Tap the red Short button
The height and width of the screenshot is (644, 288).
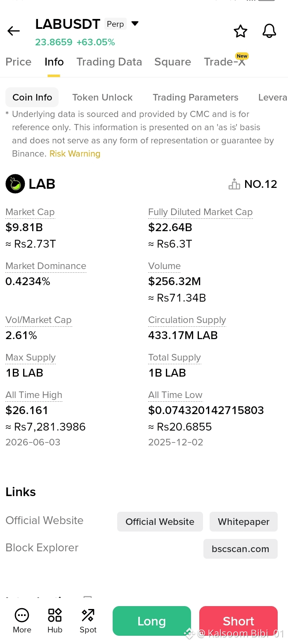[238, 621]
